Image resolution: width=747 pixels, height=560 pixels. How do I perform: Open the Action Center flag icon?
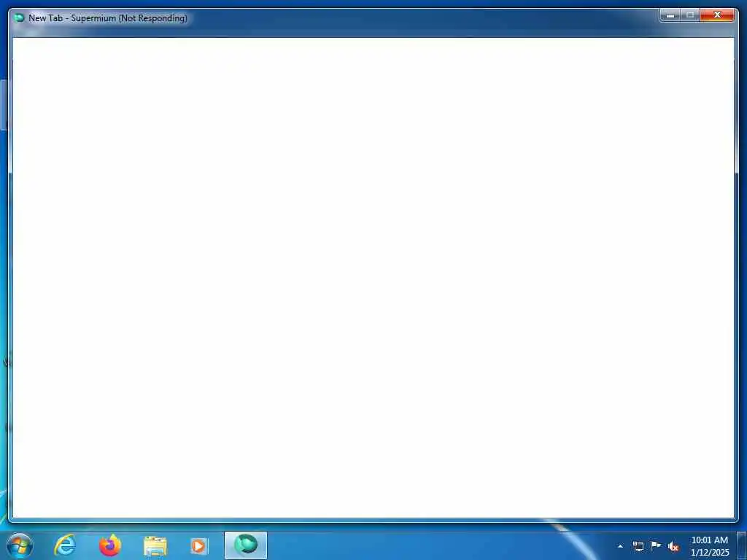pyautogui.click(x=656, y=545)
